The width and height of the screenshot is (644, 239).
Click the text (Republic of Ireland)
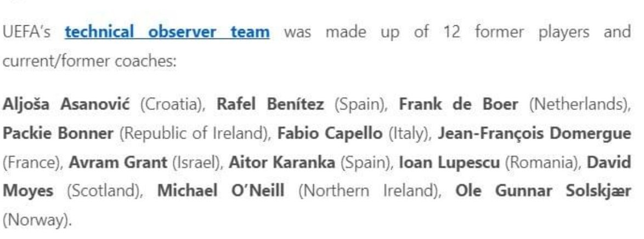(195, 134)
